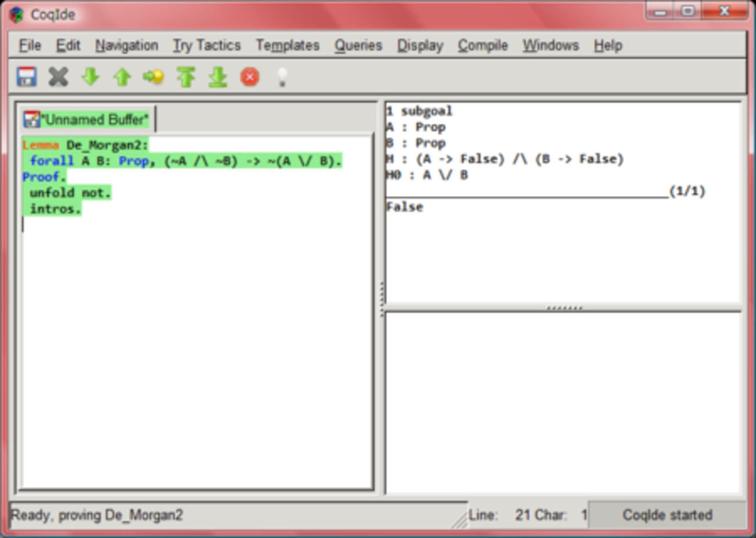This screenshot has width=756, height=538.
Task: Open the Templates menu
Action: pyautogui.click(x=288, y=45)
